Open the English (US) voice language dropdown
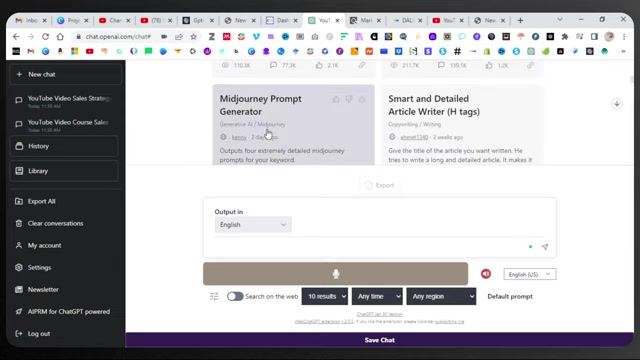The image size is (640, 360). pyautogui.click(x=530, y=274)
